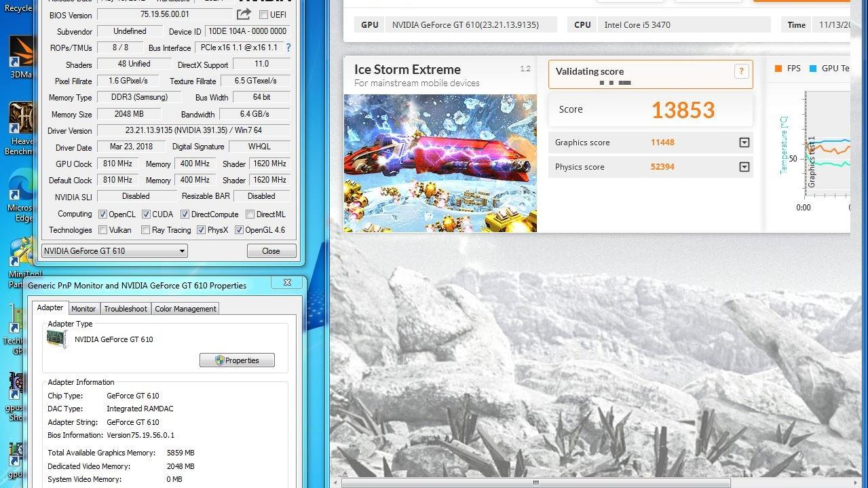Click the BIOS export share icon
The height and width of the screenshot is (488, 868).
tap(244, 14)
